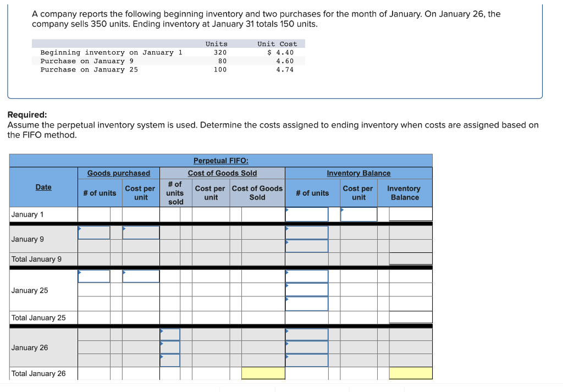Open the dropdown in the third January 26 units sold cell
This screenshot has height=392, width=563.
coord(169,360)
